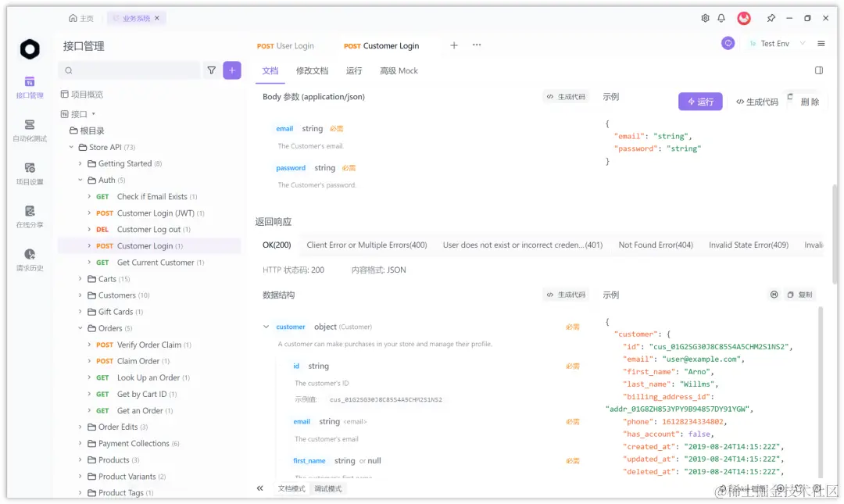844x504 pixels.
Task: Open the 自动化测试 sidebar section
Action: coord(30,130)
